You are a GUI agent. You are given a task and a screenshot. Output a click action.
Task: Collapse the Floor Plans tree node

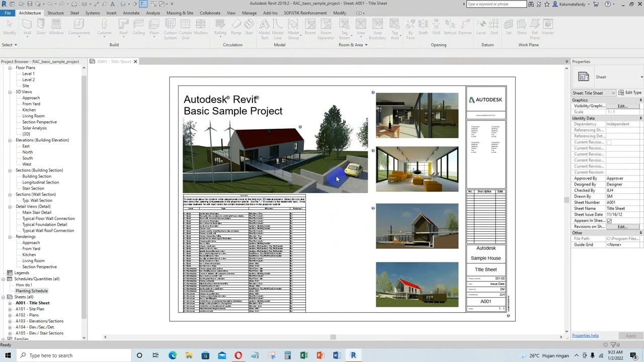[x=10, y=68]
